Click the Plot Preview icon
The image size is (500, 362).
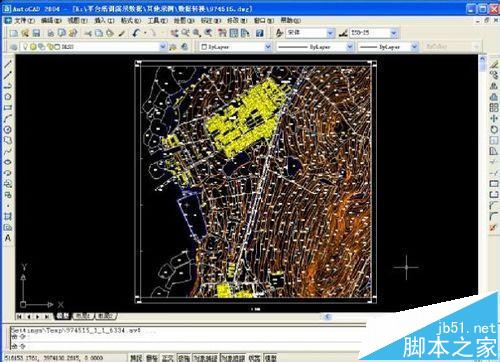62,33
